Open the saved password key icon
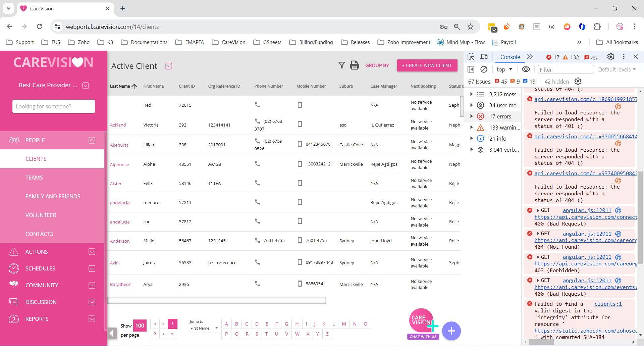This screenshot has height=346, width=644. point(443,27)
